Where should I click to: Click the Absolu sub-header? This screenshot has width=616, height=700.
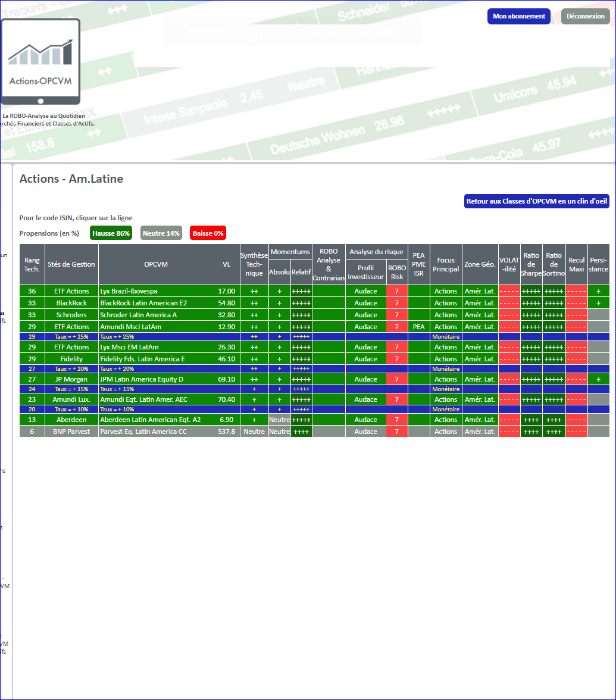click(x=280, y=272)
